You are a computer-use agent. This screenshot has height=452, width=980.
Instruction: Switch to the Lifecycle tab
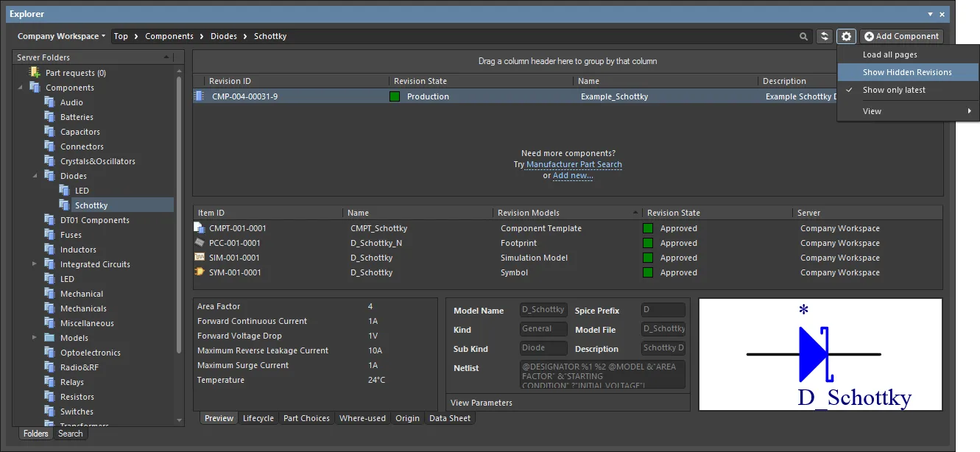pyautogui.click(x=258, y=418)
